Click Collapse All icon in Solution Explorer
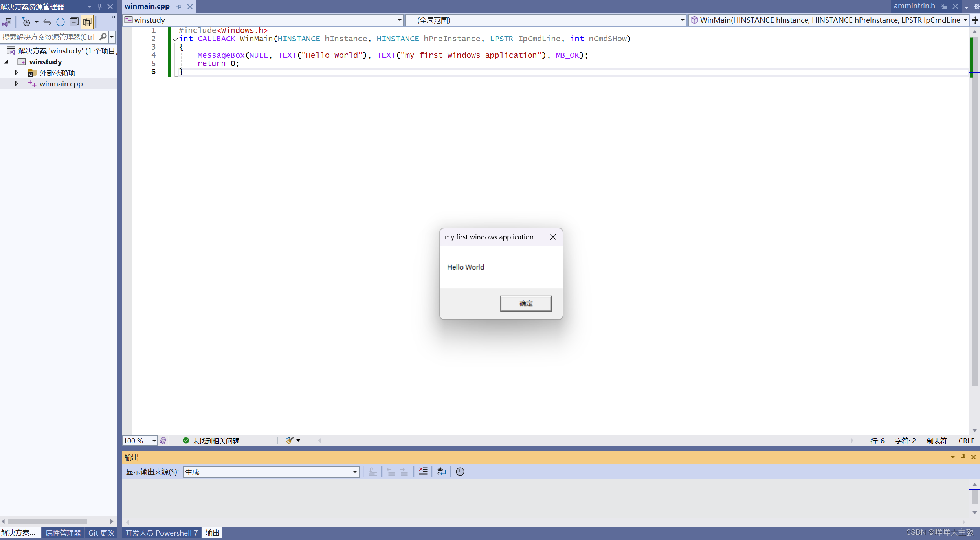 pos(74,22)
